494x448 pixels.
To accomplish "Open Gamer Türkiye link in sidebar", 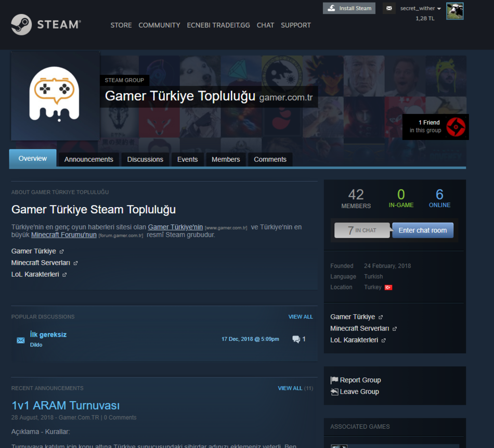I will pyautogui.click(x=353, y=317).
